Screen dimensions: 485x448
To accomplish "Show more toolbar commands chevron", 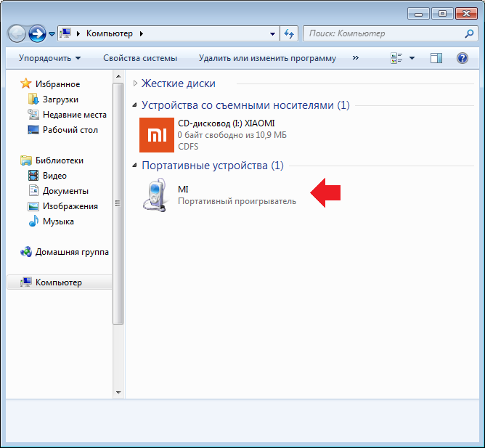I will pyautogui.click(x=356, y=58).
